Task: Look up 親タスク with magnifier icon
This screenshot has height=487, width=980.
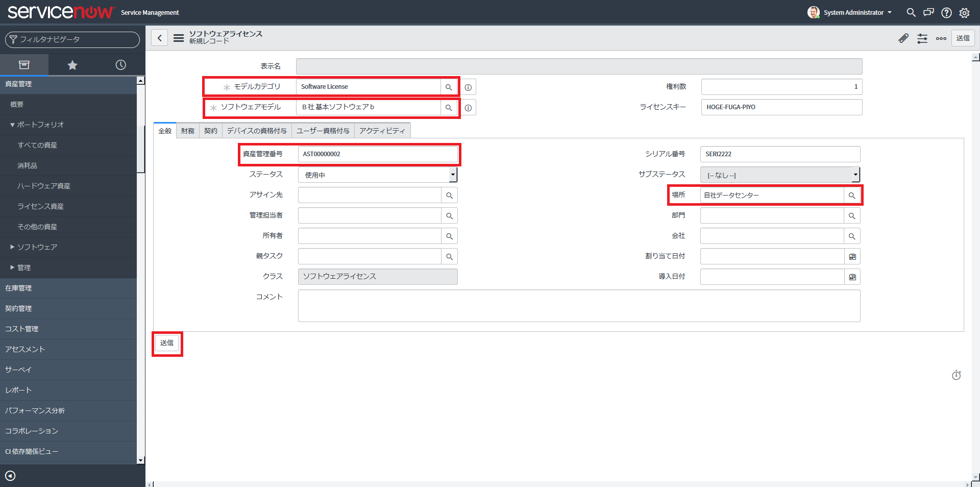Action: [449, 256]
